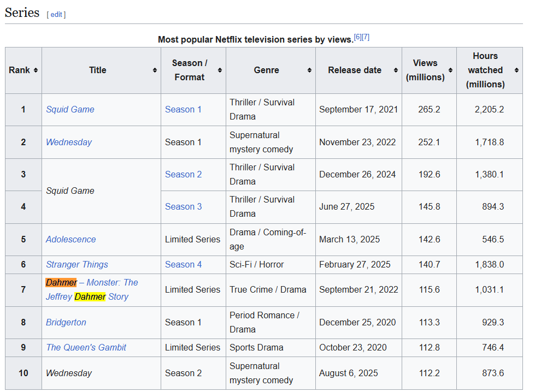The image size is (535, 392).
Task: Select views value 112.8
Action: [x=429, y=348]
